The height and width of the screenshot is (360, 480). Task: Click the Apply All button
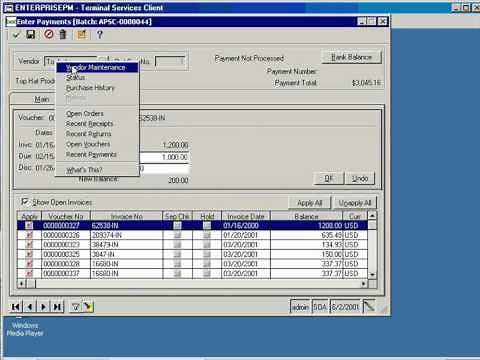pos(309,203)
